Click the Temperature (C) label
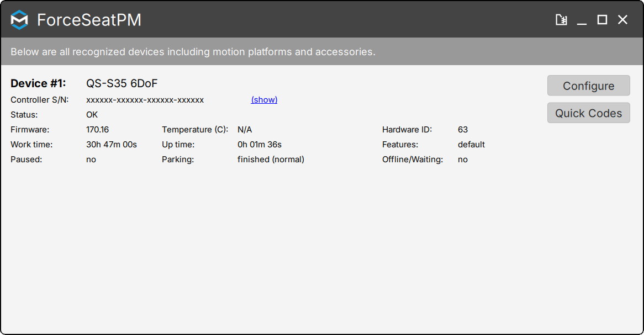The height and width of the screenshot is (335, 644). pyautogui.click(x=194, y=130)
